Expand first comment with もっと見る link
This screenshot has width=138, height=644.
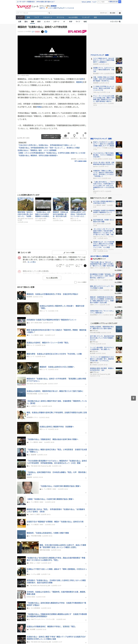click(32, 262)
